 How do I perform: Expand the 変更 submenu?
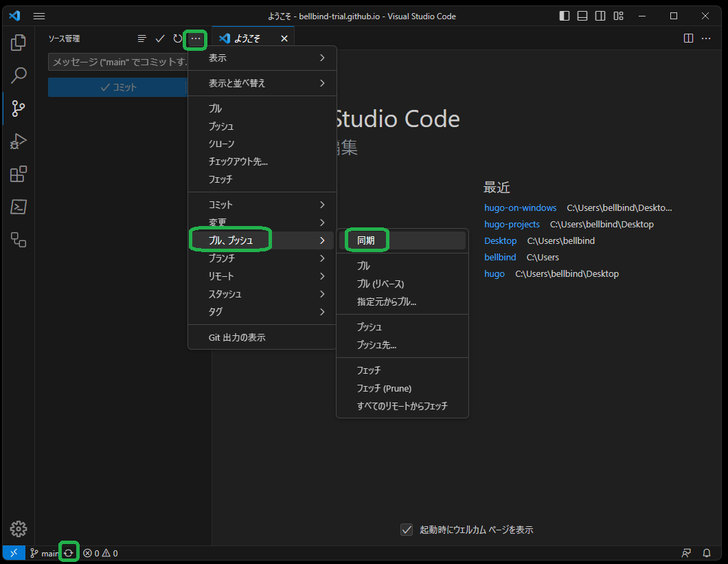pyautogui.click(x=262, y=223)
